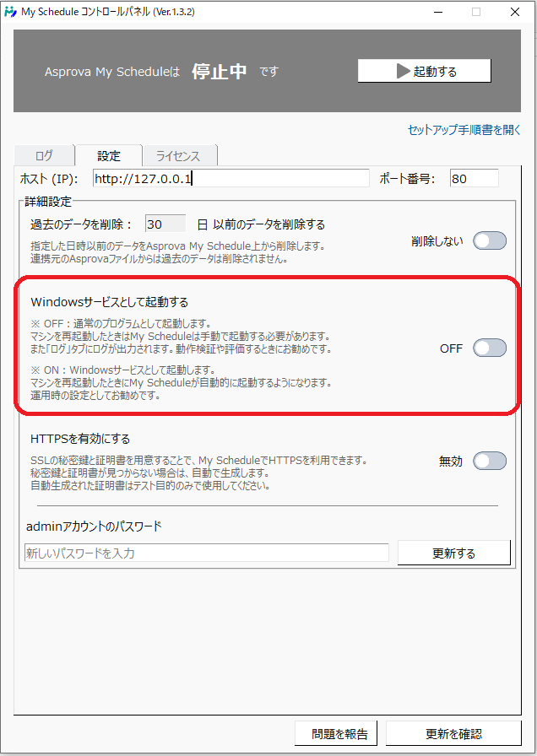Click the Windowsサービスとして起動する heading
Viewport: 537px width, 756px height.
tap(109, 302)
